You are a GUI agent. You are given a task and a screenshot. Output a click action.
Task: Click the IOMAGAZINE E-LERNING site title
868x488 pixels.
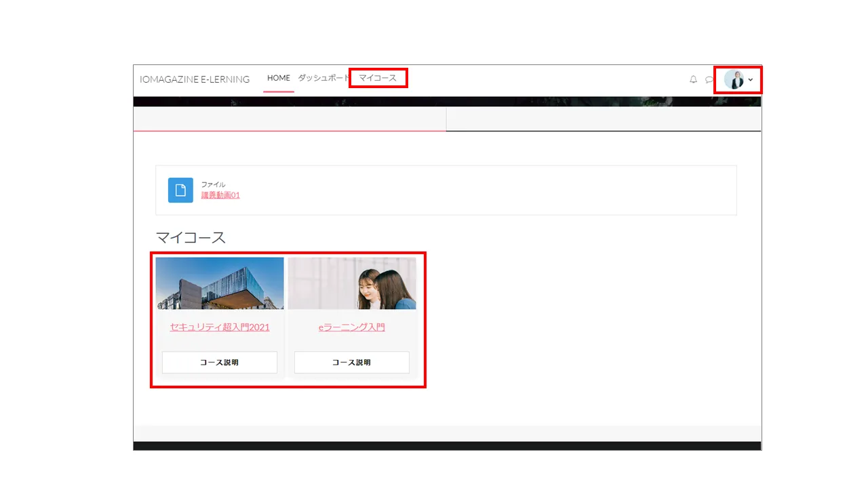(195, 79)
